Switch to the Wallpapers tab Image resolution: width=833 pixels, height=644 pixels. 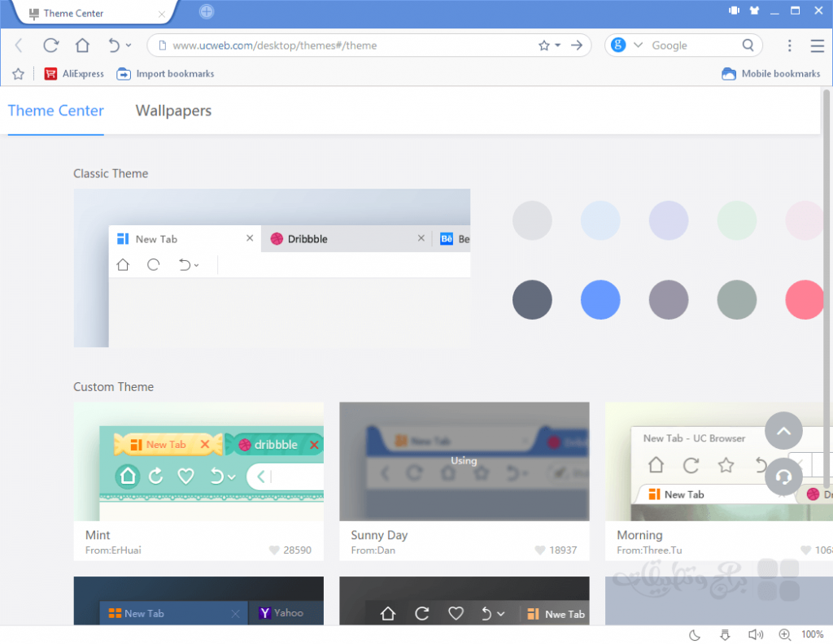point(173,111)
